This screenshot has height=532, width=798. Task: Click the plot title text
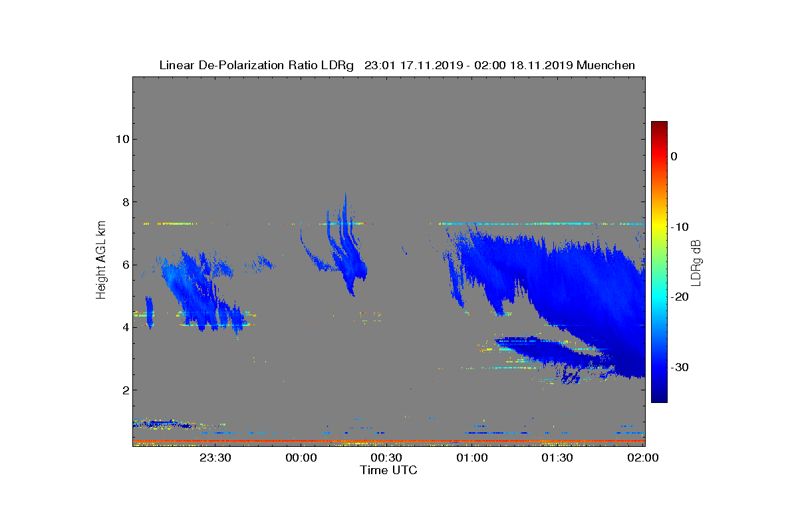(x=397, y=65)
